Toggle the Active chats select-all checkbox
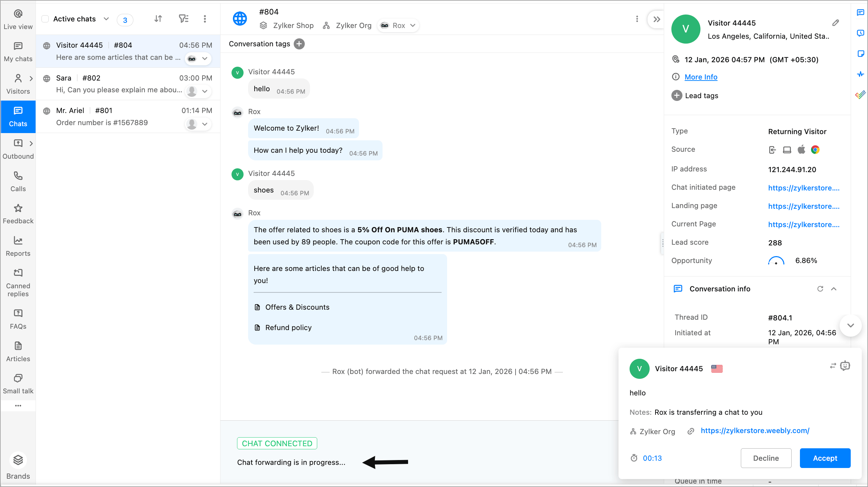The height and width of the screenshot is (487, 868). (45, 19)
